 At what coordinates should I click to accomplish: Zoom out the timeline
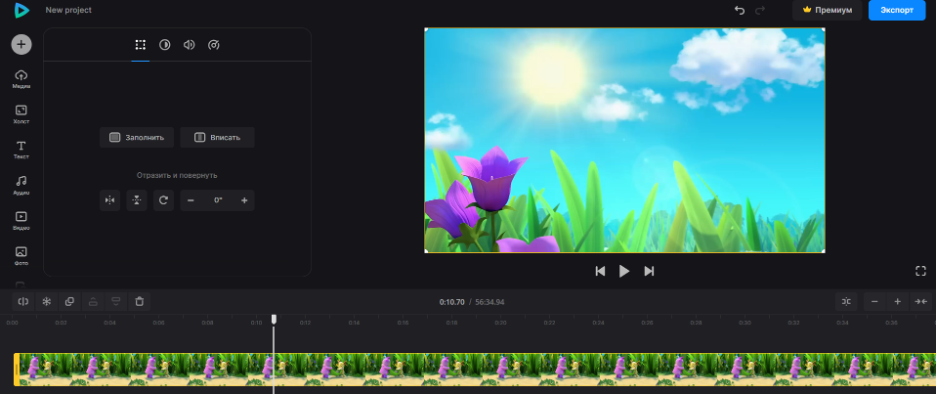point(875,301)
